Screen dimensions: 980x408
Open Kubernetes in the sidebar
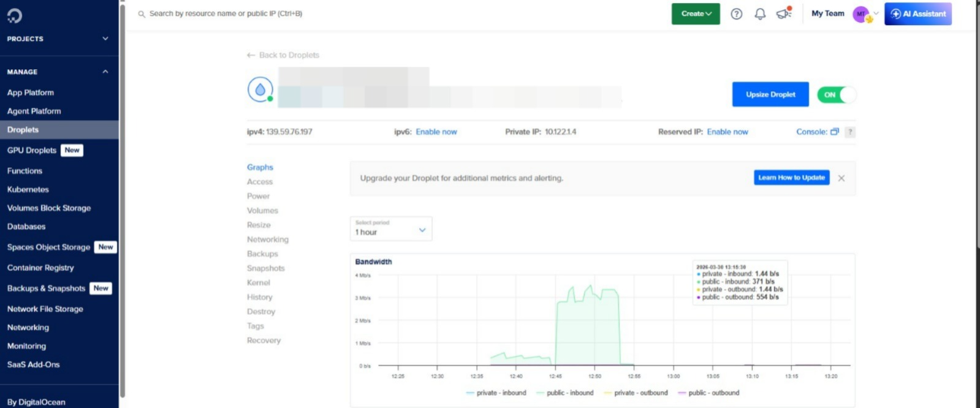(x=28, y=189)
